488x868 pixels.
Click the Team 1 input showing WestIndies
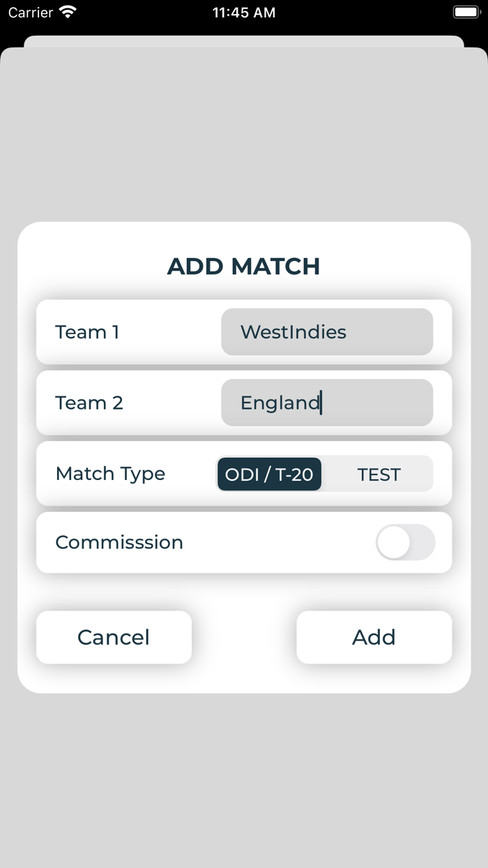pyautogui.click(x=326, y=332)
